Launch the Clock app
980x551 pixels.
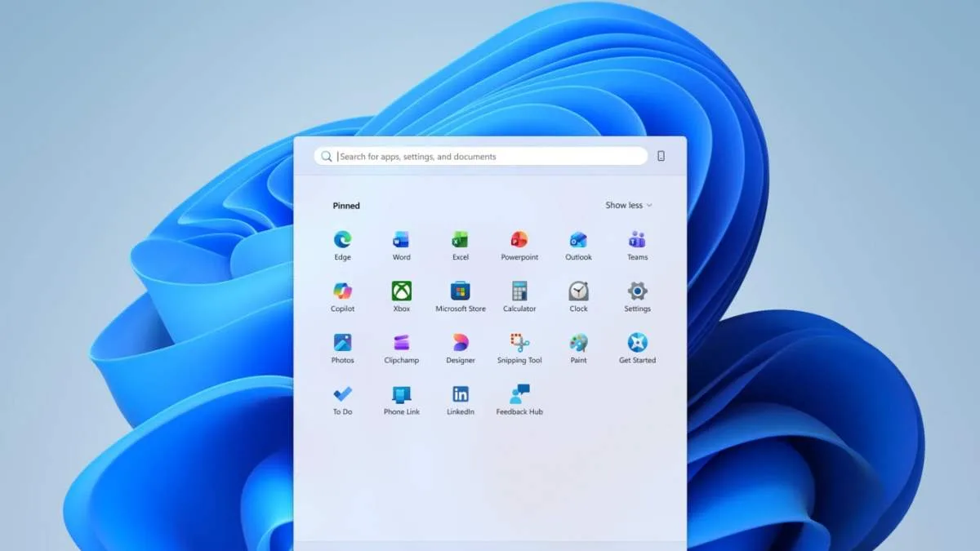[578, 297]
